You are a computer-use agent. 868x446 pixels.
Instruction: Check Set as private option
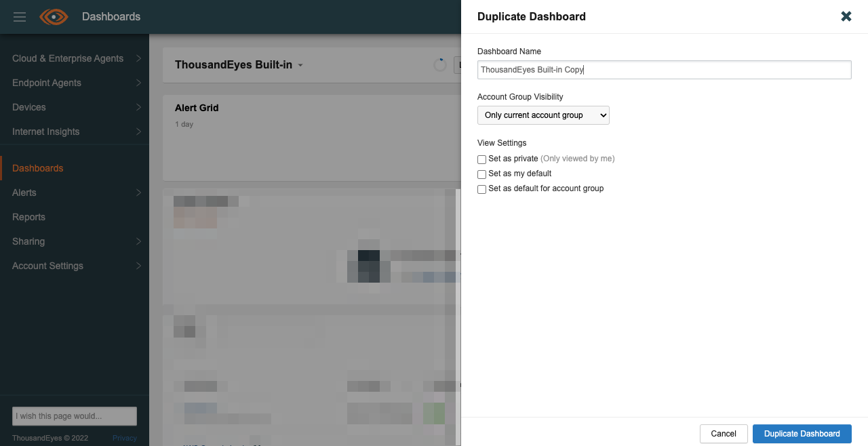[482, 159]
